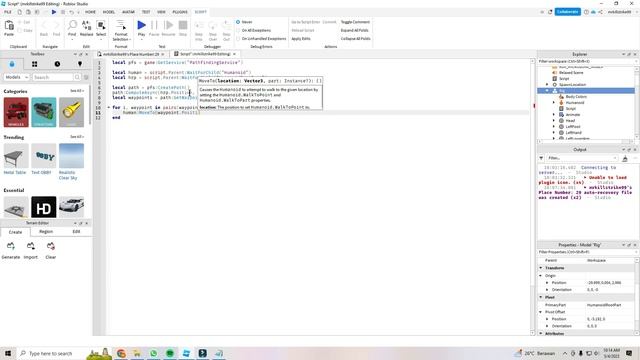Screen dimensions: 640x360
Task: Click Collapse All Folds action
Action: [356, 38]
